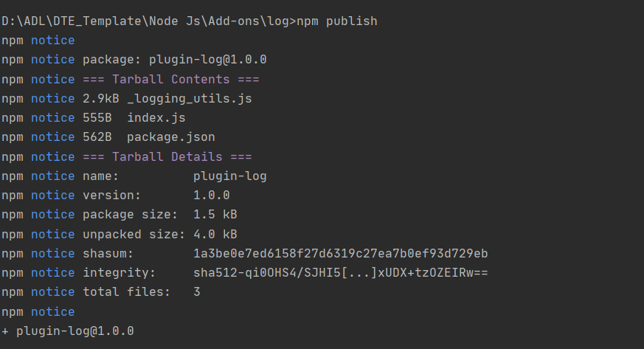Image resolution: width=644 pixels, height=349 pixels.
Task: Click the index.js filename
Action: point(156,118)
